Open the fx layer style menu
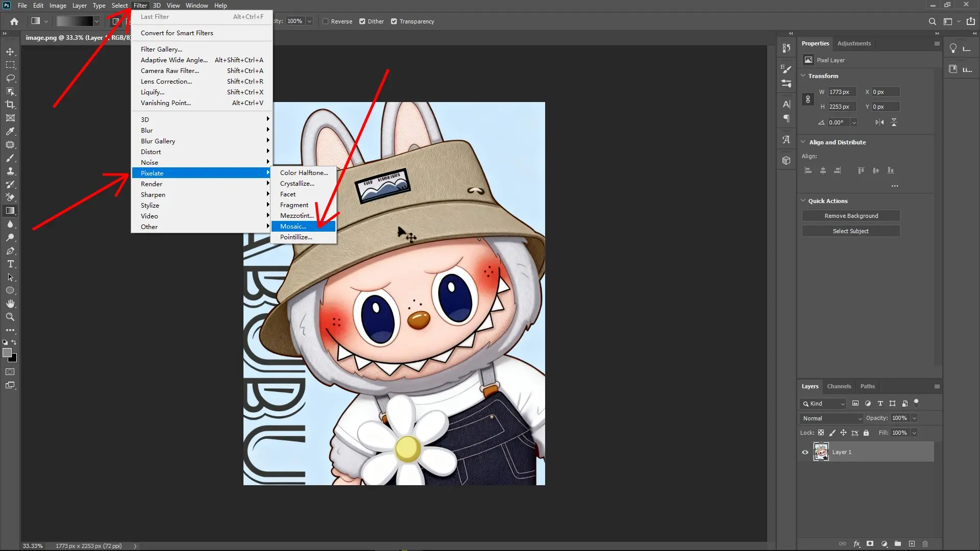This screenshot has width=980, height=551. pos(856,543)
